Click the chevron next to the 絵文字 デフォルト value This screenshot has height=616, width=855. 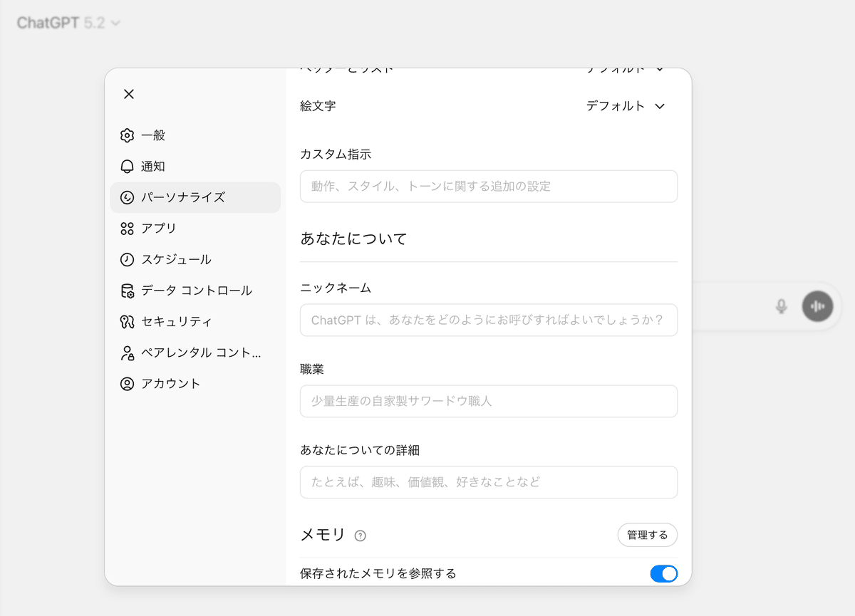point(660,106)
